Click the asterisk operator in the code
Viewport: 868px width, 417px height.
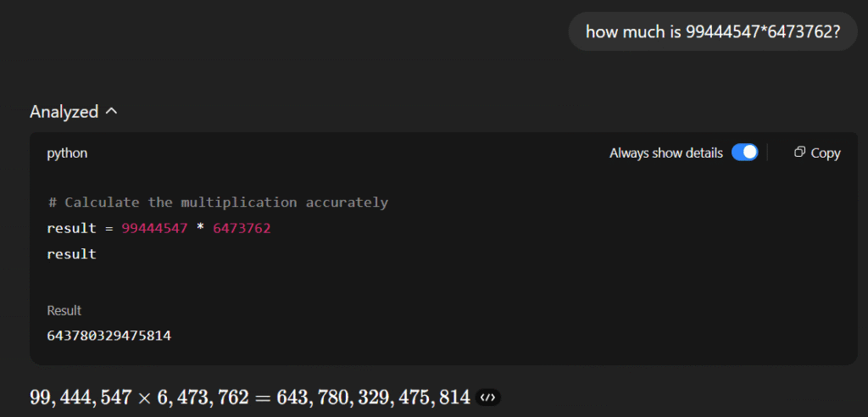point(200,228)
